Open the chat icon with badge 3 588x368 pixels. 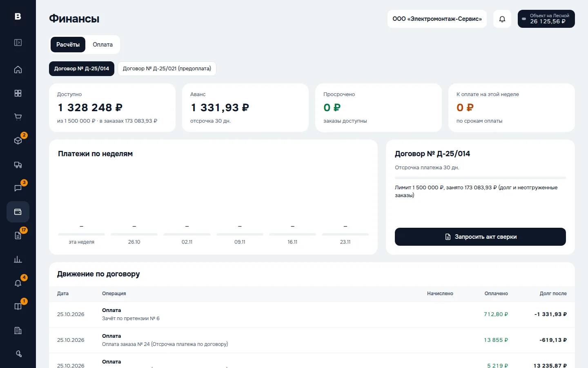click(x=18, y=188)
